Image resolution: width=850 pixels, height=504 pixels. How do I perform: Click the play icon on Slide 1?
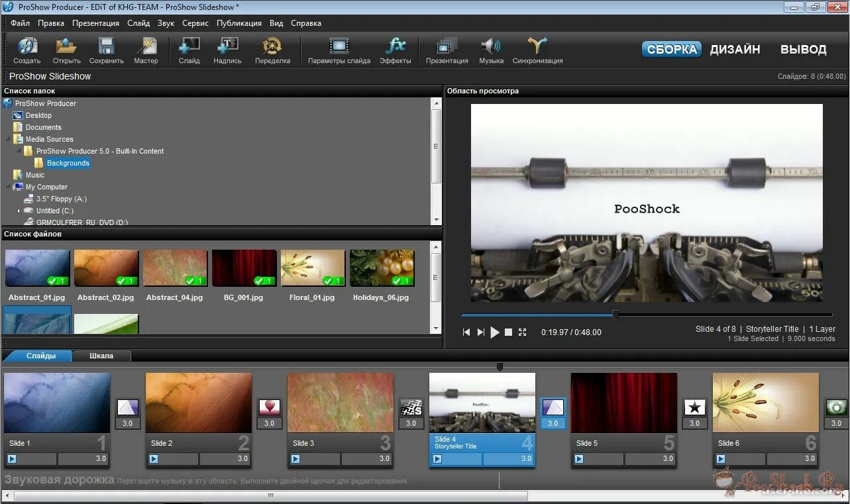pos(12,458)
